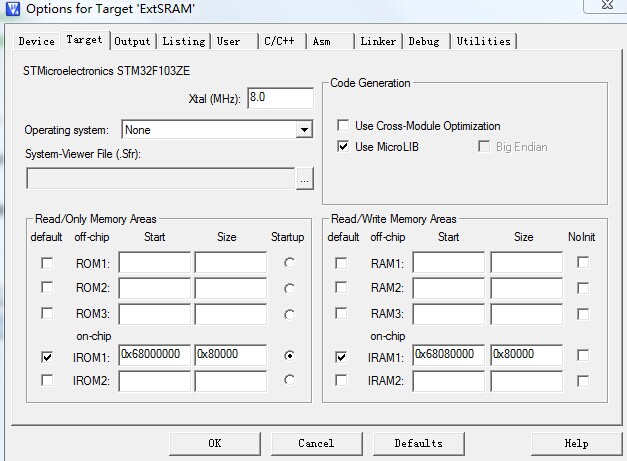Click the ROM2 Start field

pos(154,288)
